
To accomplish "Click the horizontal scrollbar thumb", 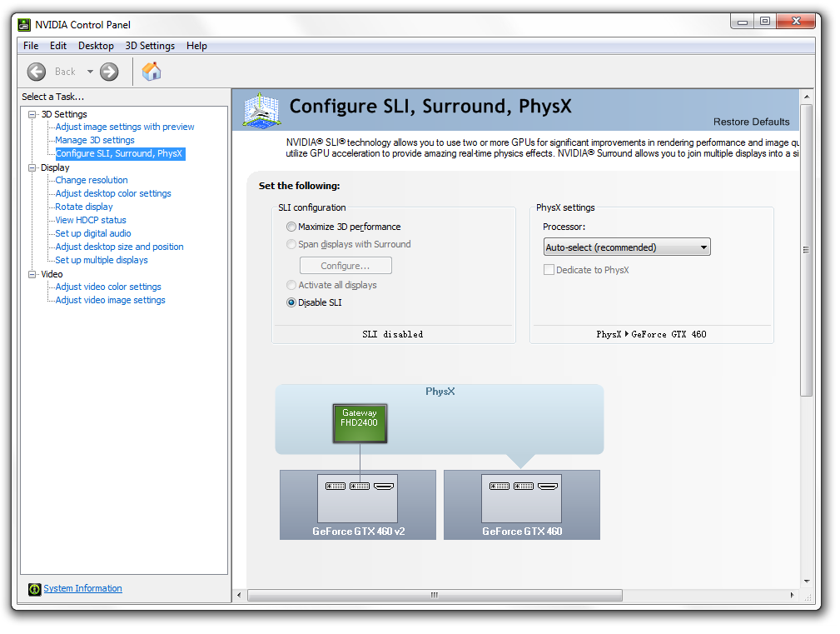I will pyautogui.click(x=435, y=596).
